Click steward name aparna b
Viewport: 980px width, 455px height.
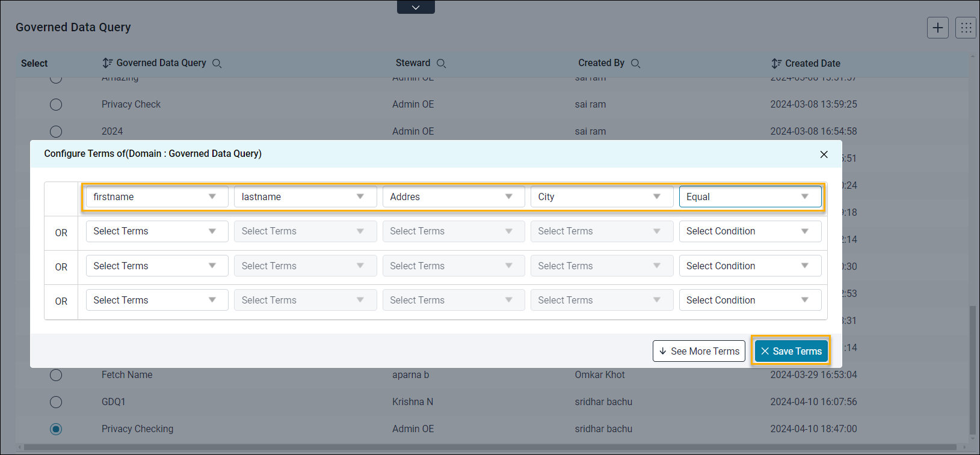(411, 375)
